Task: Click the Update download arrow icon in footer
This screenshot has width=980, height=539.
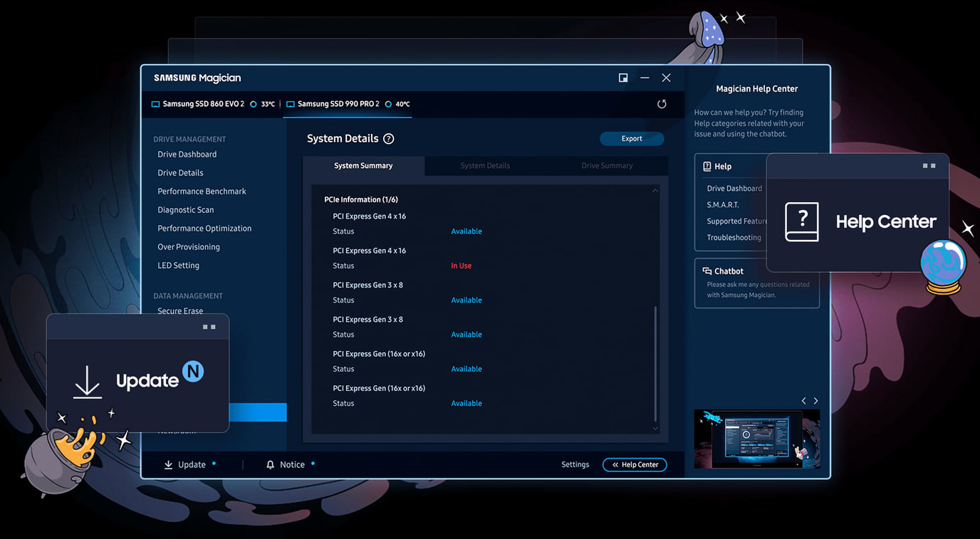Action: coord(169,465)
